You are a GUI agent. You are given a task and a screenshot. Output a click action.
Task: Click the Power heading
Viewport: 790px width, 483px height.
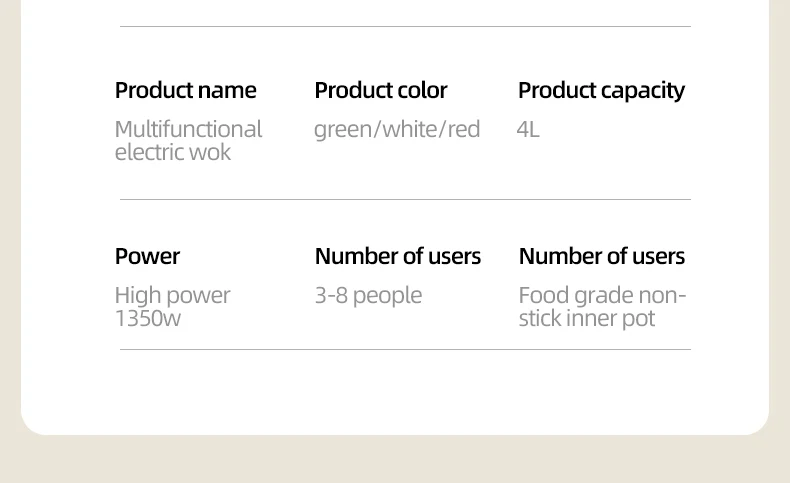147,256
